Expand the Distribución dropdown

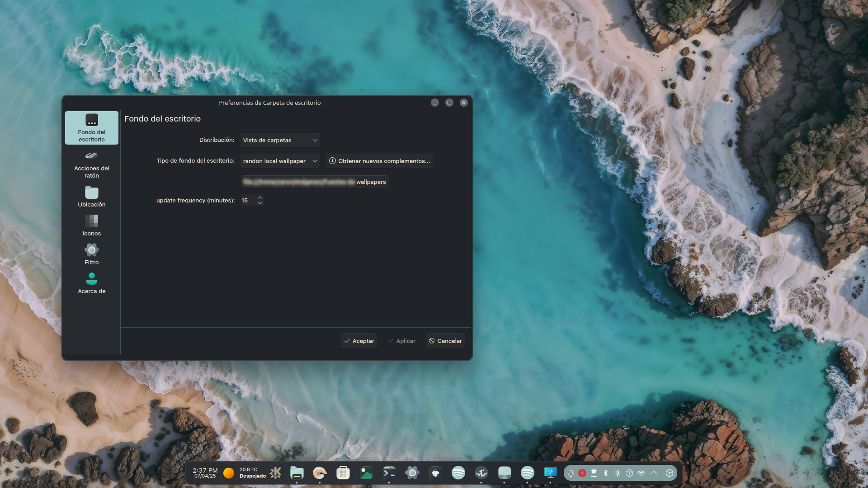[x=280, y=140]
